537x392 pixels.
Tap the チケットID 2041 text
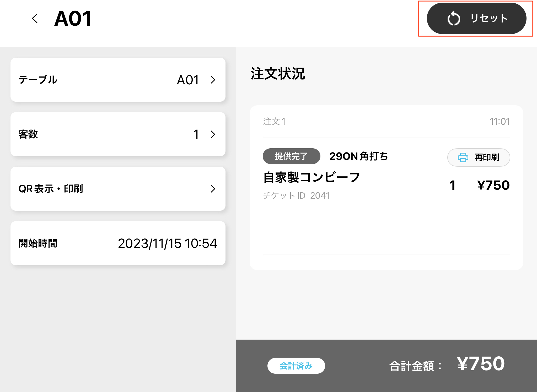click(x=296, y=195)
